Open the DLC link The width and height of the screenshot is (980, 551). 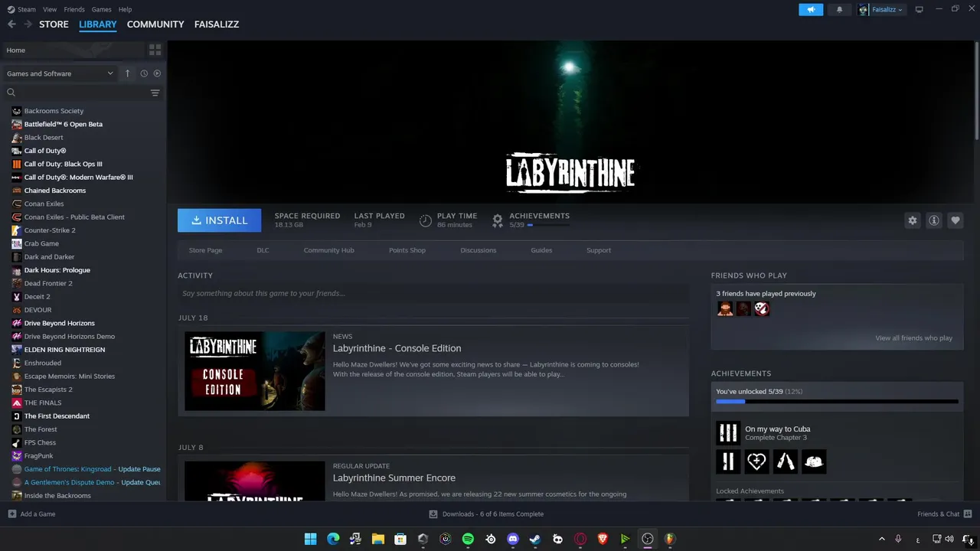coord(263,250)
